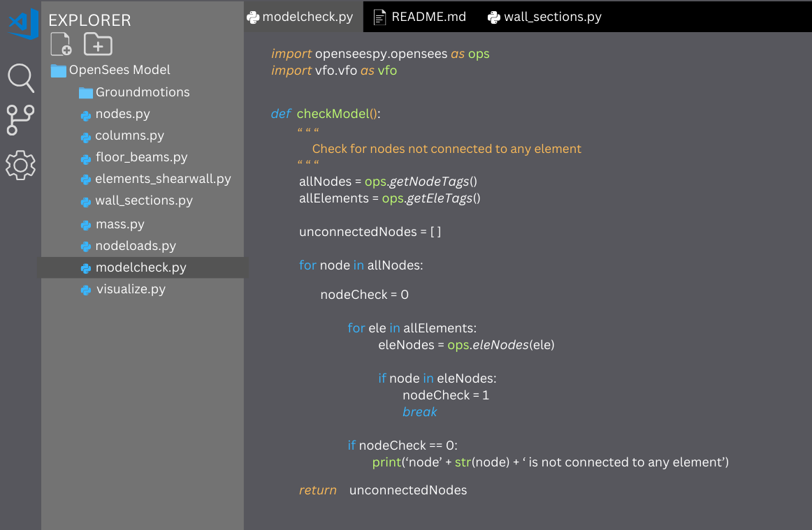Open elements_shearwall.py file
The width and height of the screenshot is (812, 530).
[x=163, y=179]
